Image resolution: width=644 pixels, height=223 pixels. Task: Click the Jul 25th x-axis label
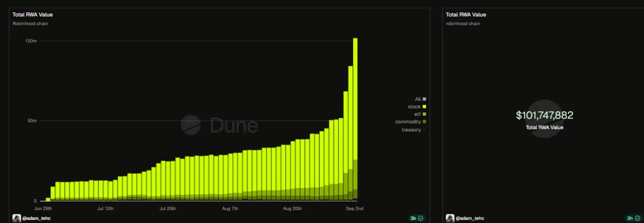(x=167, y=208)
